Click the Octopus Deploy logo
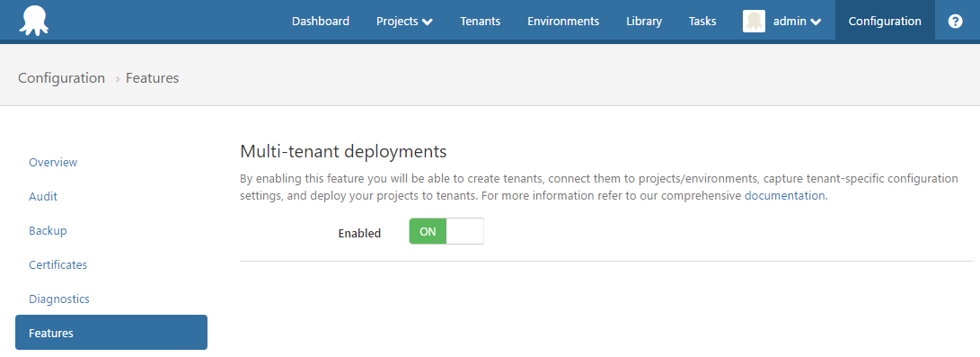Screen dimensions: 980x357 pos(34,21)
